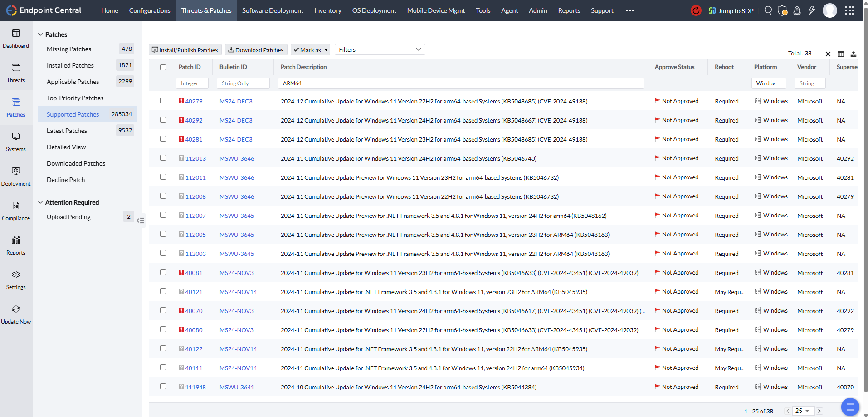Switch to the Inventory tab

(328, 10)
